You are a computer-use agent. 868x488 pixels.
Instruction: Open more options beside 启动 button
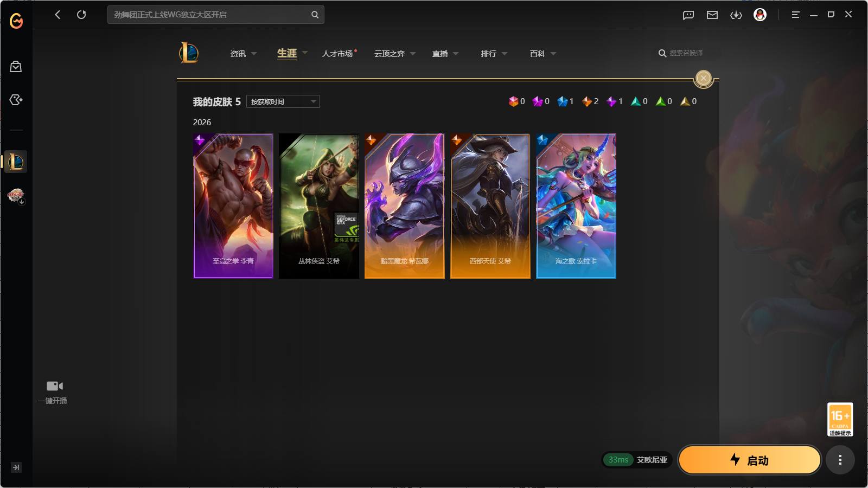840,460
